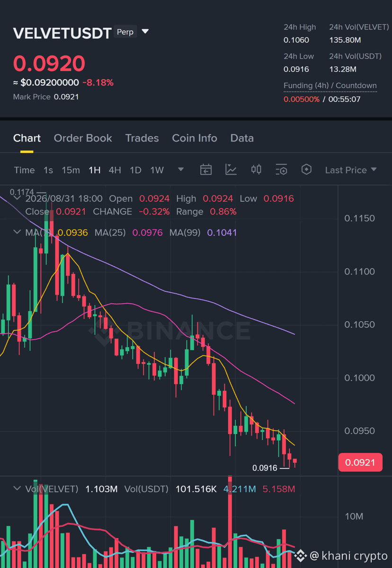The image size is (392, 568).
Task: Collapse the OHLC info row chevron
Action: [17, 198]
